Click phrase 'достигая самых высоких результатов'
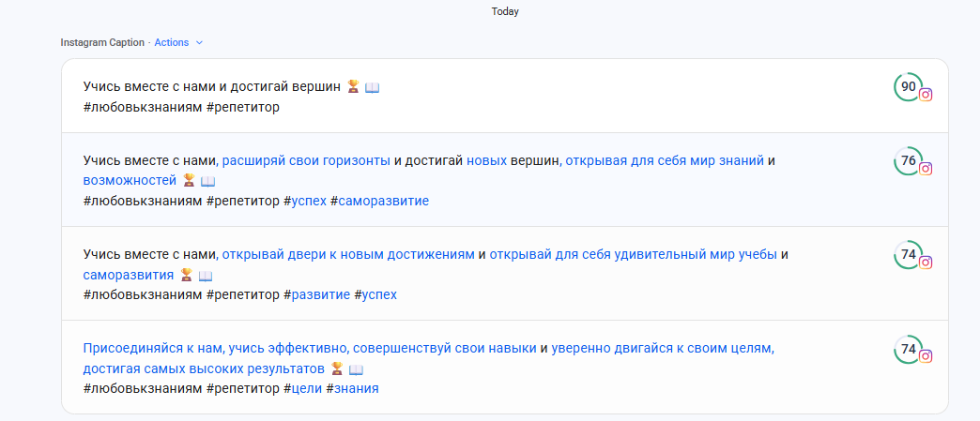 [204, 368]
